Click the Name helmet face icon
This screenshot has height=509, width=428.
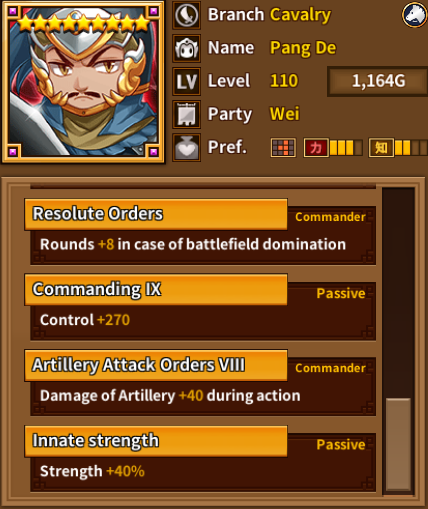(x=186, y=48)
